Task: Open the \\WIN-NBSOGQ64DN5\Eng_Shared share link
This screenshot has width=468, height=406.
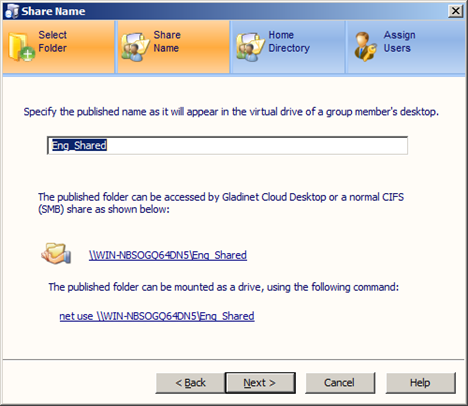Action: tap(168, 255)
